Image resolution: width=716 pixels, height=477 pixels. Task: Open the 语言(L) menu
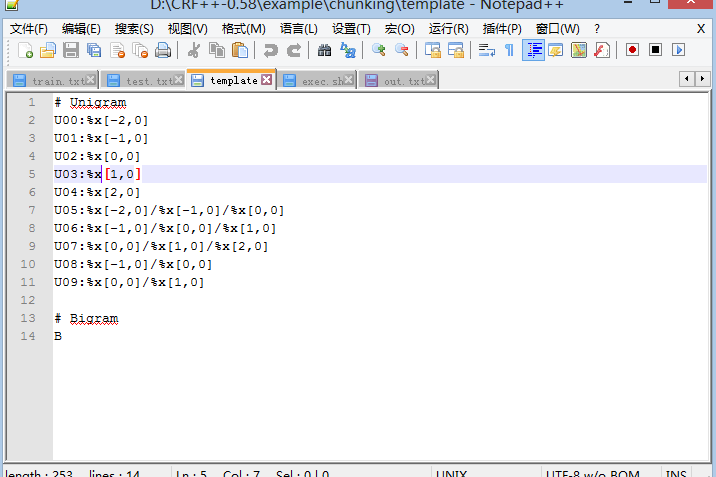(299, 29)
